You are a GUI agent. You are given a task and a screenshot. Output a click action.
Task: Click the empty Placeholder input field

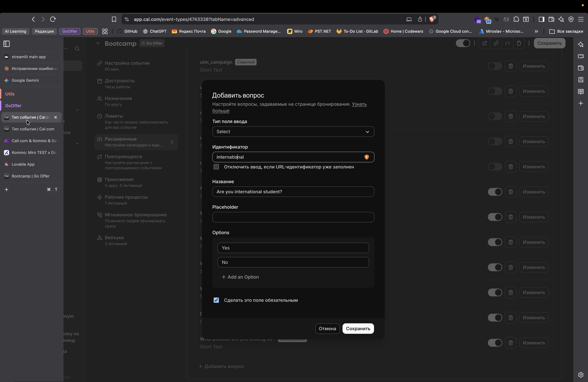(293, 217)
